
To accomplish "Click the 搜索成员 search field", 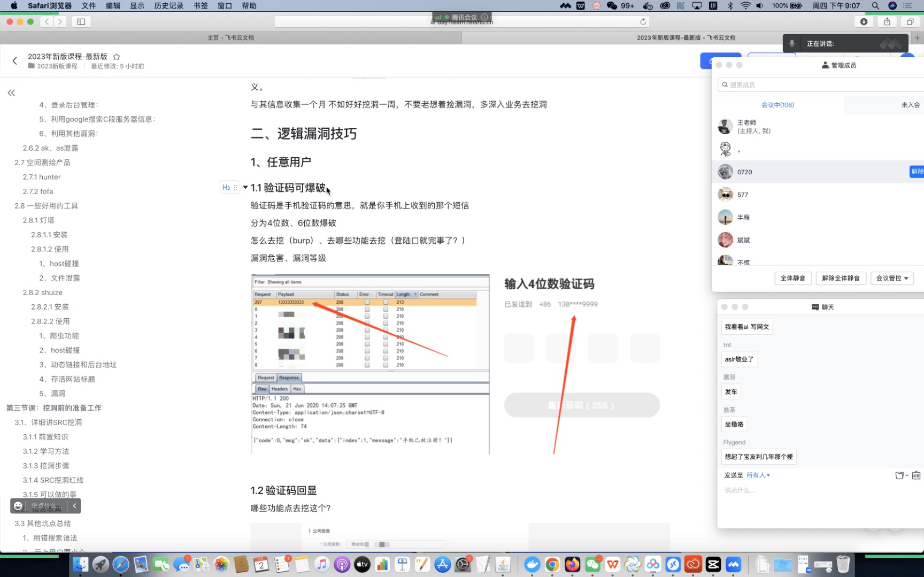I will [x=821, y=84].
